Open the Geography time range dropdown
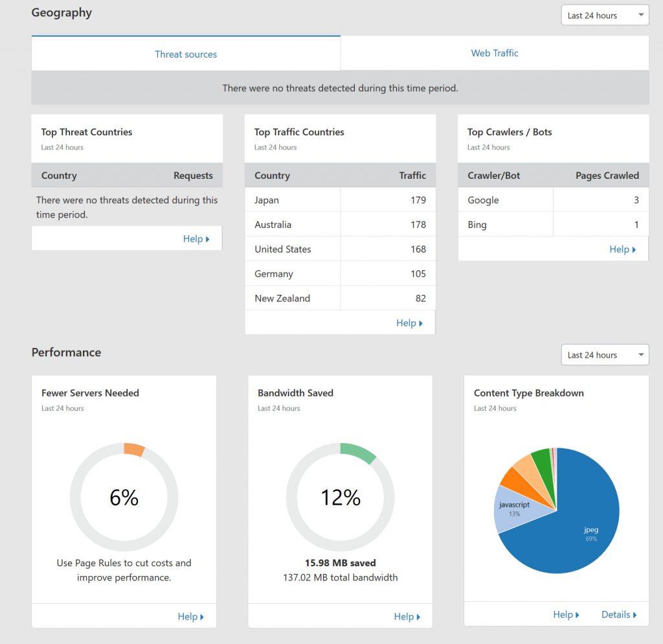The image size is (663, 644). coord(604,16)
